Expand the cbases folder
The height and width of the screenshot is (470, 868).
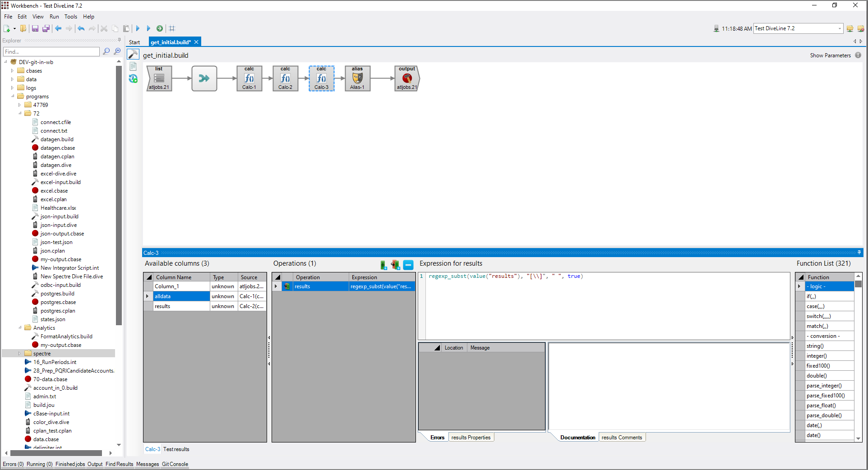point(12,70)
